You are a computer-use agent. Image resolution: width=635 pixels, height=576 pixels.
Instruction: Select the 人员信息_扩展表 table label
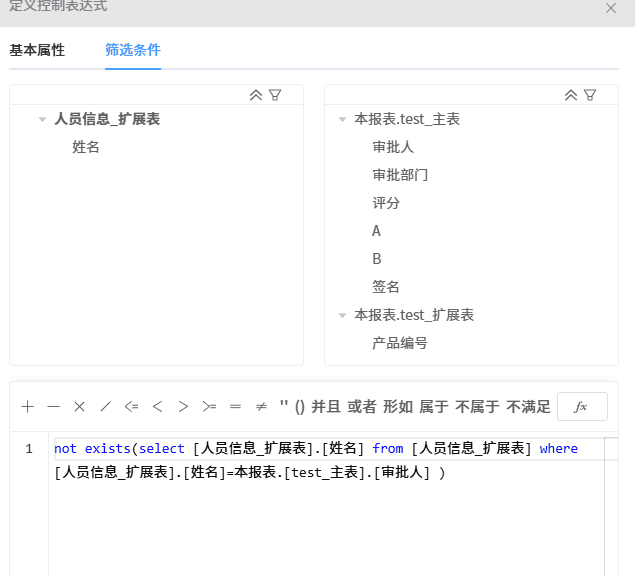tap(107, 119)
